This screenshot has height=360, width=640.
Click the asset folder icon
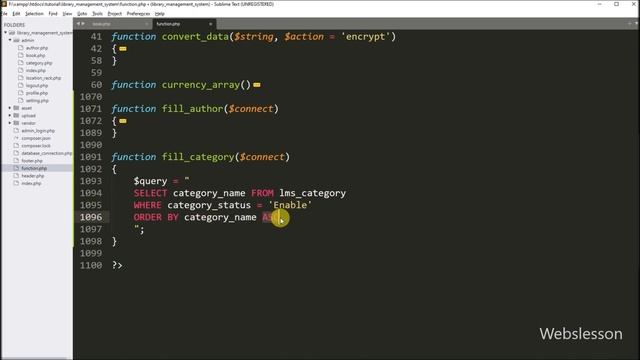(x=16, y=108)
